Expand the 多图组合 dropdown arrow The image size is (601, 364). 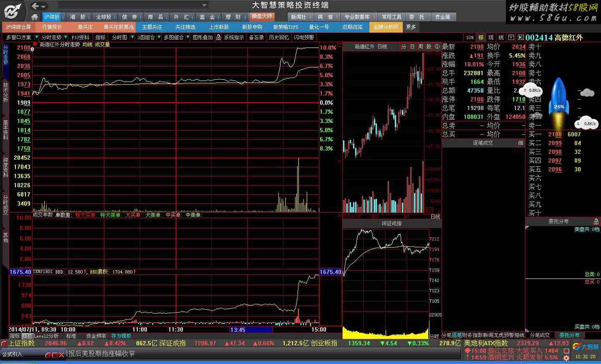pyautogui.click(x=188, y=38)
